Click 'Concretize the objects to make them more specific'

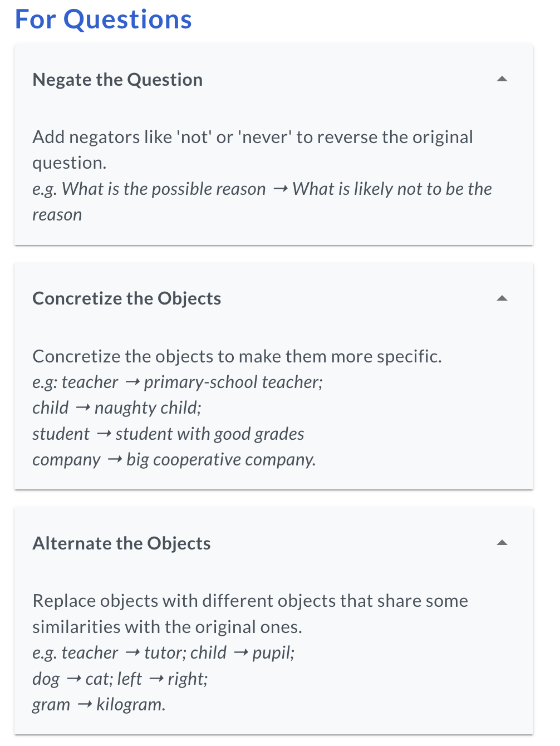click(x=237, y=356)
